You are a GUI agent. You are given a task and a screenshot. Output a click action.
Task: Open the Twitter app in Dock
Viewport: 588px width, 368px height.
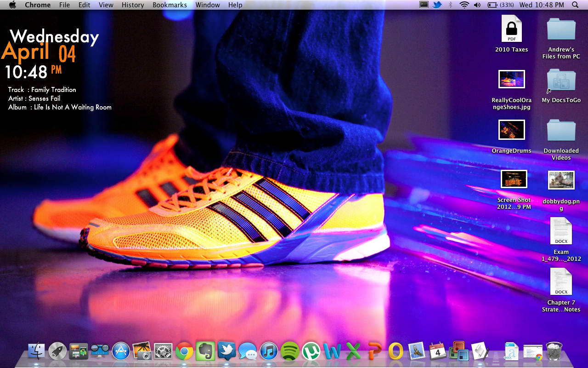point(227,351)
